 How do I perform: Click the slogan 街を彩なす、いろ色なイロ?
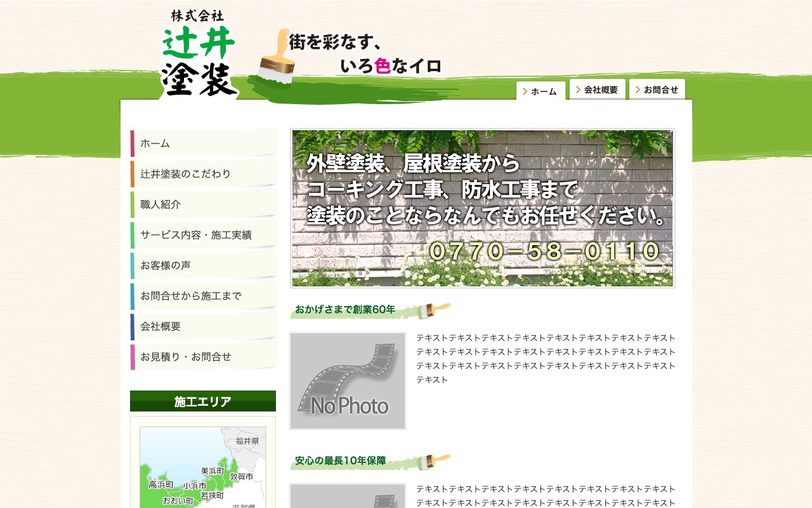click(365, 54)
